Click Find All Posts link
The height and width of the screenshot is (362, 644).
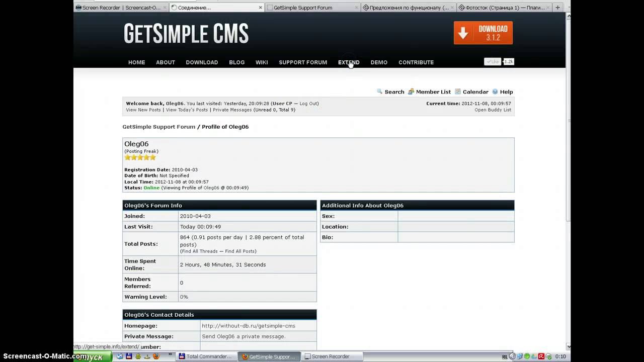pyautogui.click(x=239, y=251)
